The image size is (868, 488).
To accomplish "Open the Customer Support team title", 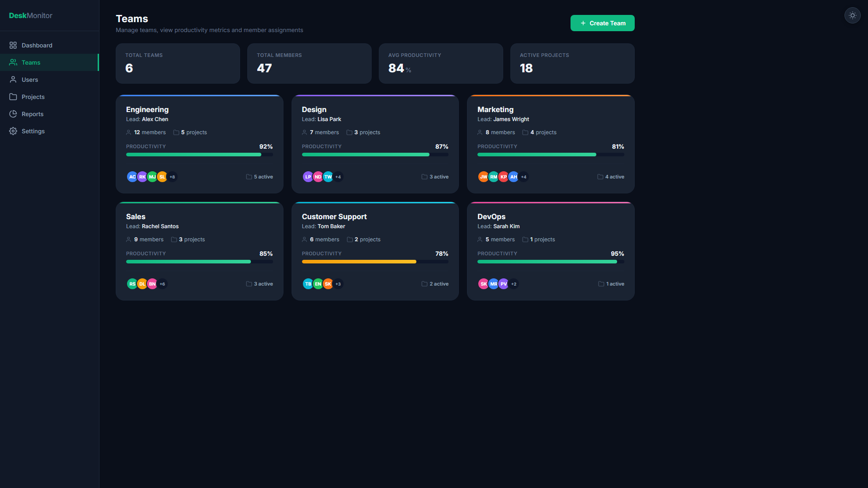I will coord(334,216).
